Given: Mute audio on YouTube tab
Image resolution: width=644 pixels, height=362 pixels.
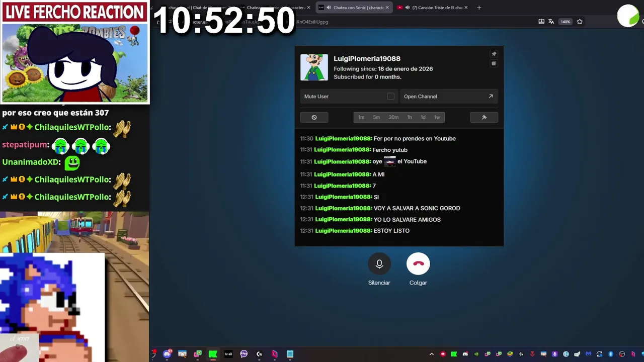Looking at the screenshot, I should (408, 8).
